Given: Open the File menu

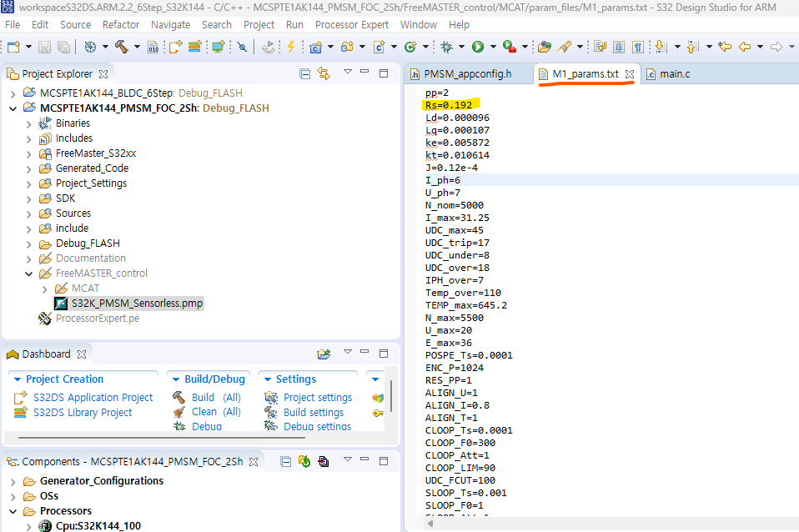Looking at the screenshot, I should [13, 24].
